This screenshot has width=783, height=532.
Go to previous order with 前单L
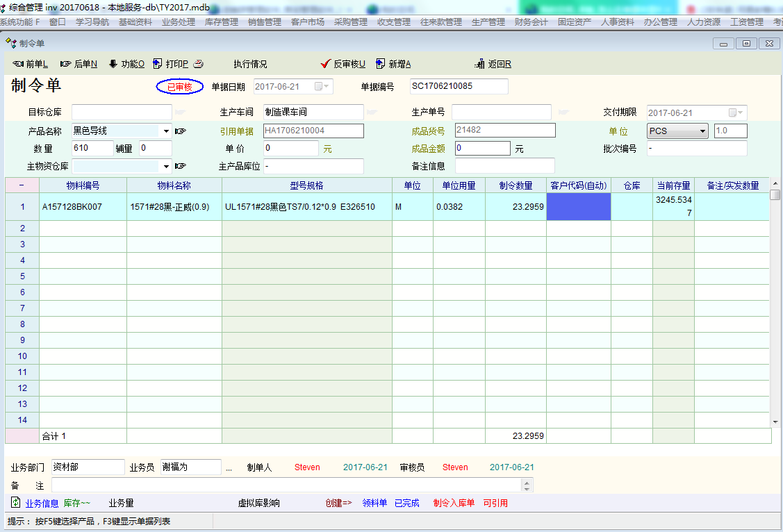19,64
